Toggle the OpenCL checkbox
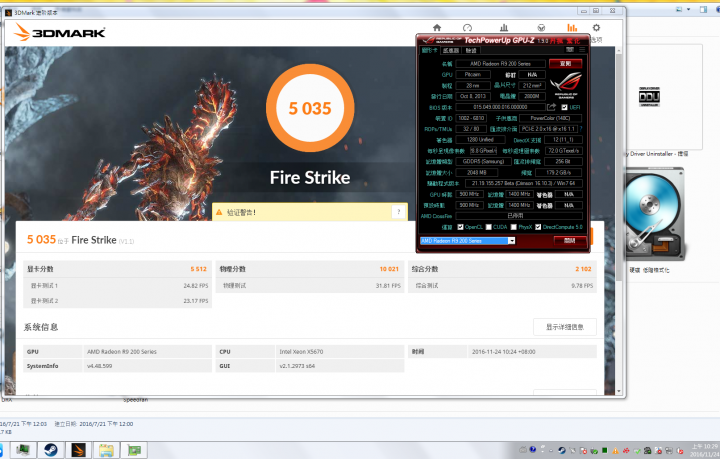This screenshot has width=720, height=459. pos(460,227)
